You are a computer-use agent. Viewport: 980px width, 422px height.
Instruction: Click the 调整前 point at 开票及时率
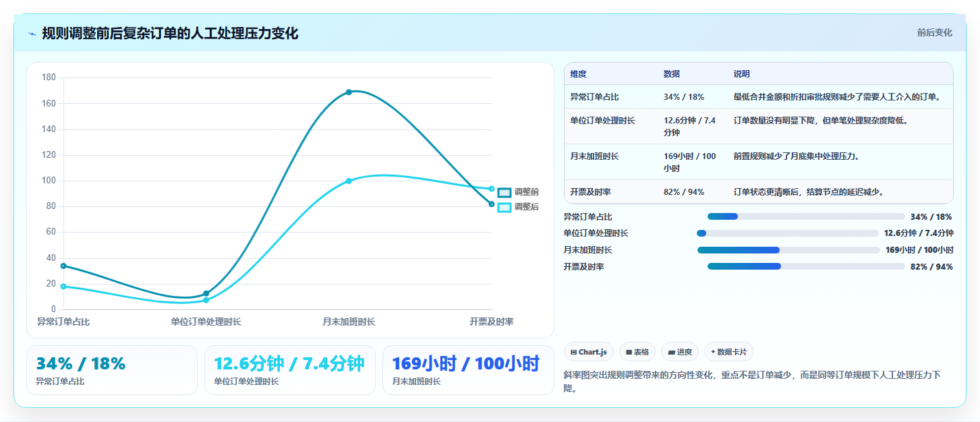(x=492, y=204)
